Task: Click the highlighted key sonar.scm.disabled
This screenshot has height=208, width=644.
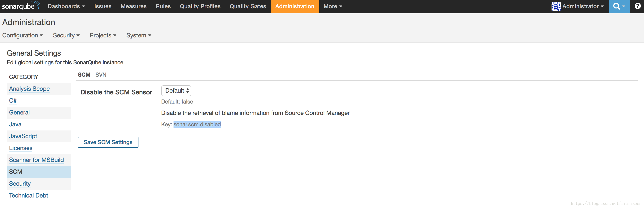Action: coord(197,124)
